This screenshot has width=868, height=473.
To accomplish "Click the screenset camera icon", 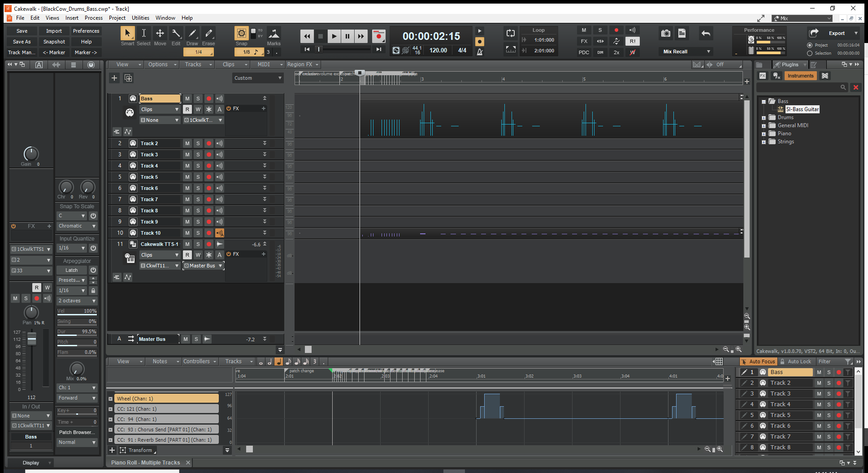I will 666,33.
